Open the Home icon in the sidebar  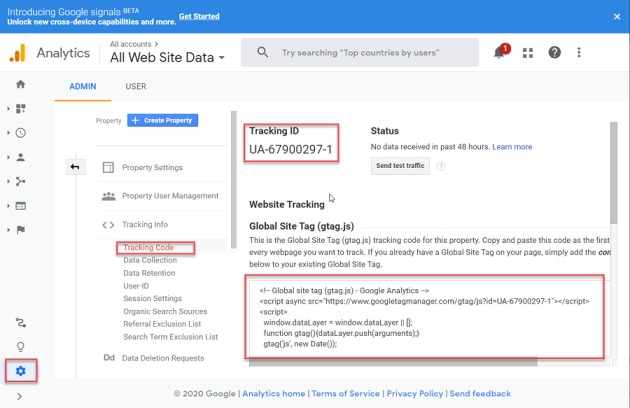pos(20,84)
